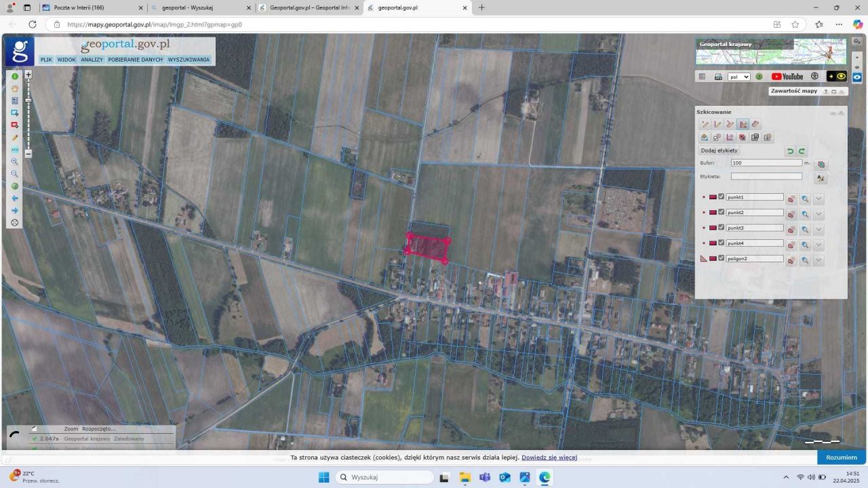Open the WIDOK menu
Image resolution: width=868 pixels, height=488 pixels.
66,60
